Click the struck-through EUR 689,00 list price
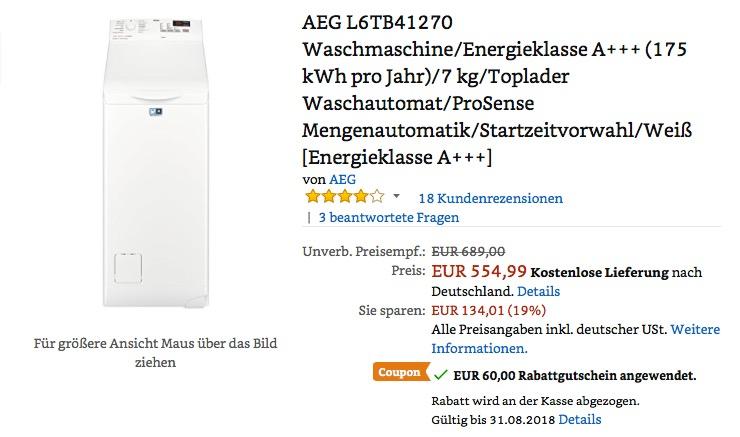 tap(468, 251)
